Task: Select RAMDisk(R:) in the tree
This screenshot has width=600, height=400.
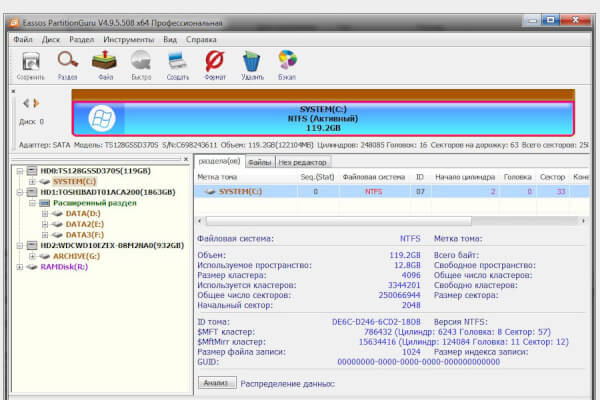Action: point(64,267)
